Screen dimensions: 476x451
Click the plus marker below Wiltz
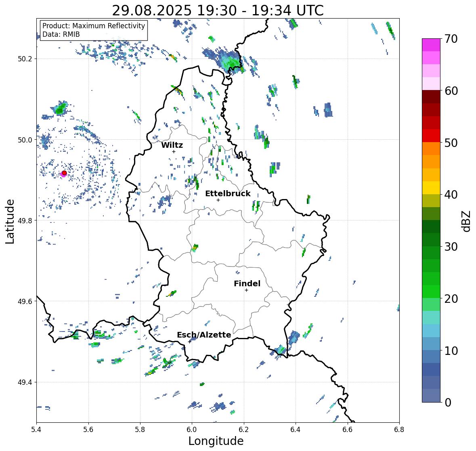click(x=174, y=151)
